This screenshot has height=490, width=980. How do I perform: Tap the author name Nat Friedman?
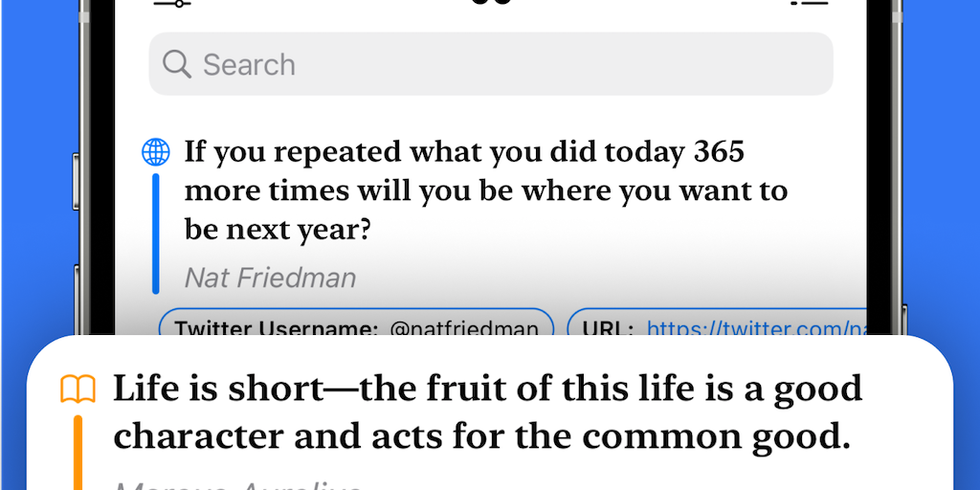(270, 278)
